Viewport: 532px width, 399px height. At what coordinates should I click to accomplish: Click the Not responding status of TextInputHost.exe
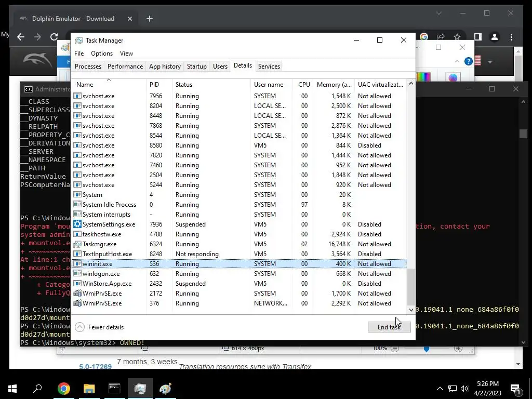[197, 254]
